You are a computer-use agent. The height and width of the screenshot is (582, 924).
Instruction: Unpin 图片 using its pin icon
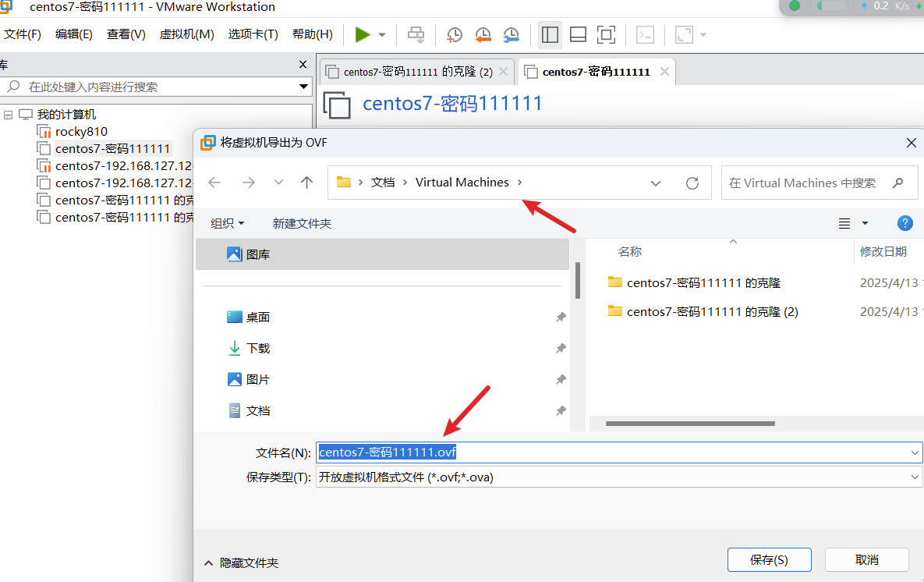pyautogui.click(x=561, y=380)
